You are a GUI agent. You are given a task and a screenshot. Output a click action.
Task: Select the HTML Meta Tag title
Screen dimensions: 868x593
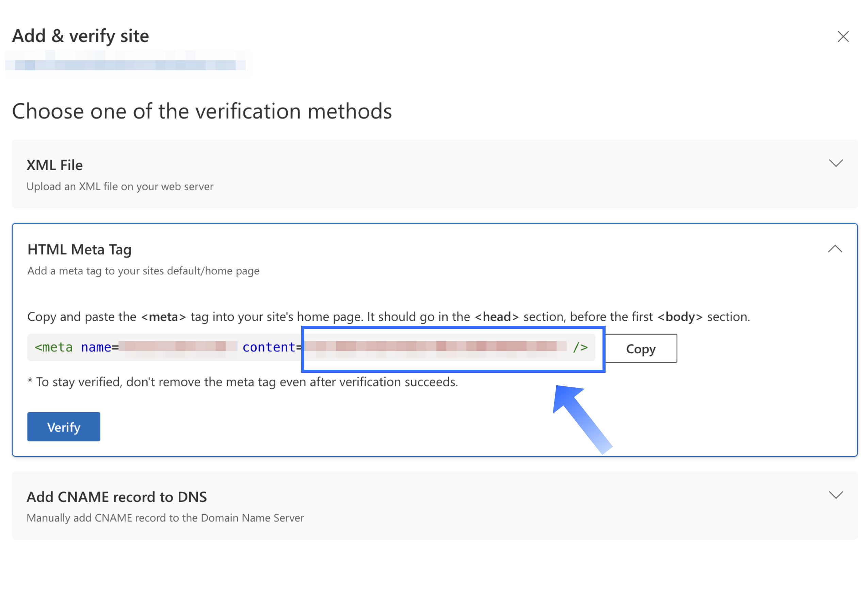click(x=80, y=250)
